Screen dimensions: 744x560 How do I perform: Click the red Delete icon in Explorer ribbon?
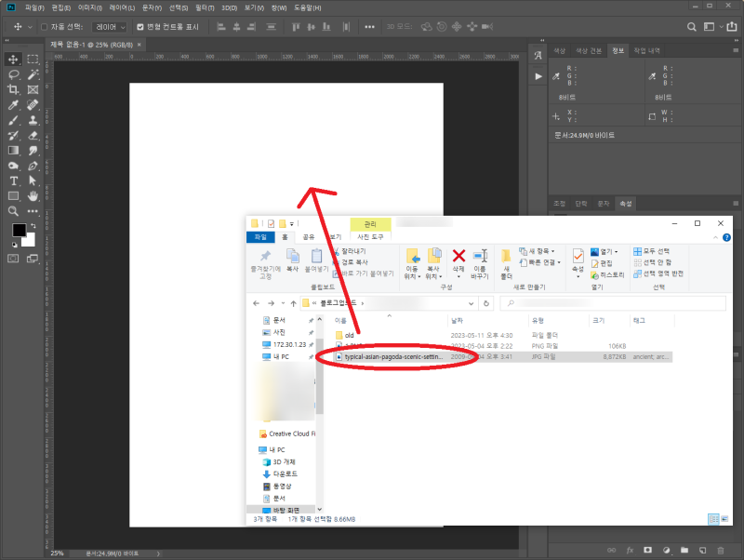click(x=458, y=256)
